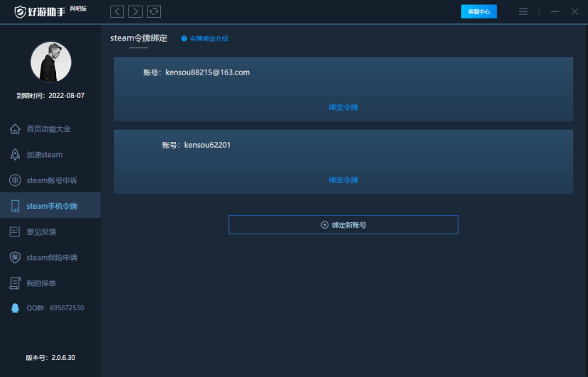This screenshot has width=588, height=377.
Task: Click the 保 shield insurance icon
Action: [15, 257]
